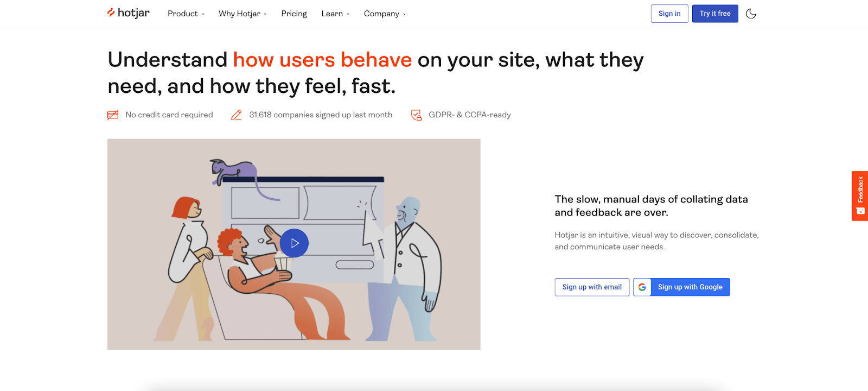Go to the Pricing page
The height and width of the screenshot is (391, 868).
click(x=294, y=14)
